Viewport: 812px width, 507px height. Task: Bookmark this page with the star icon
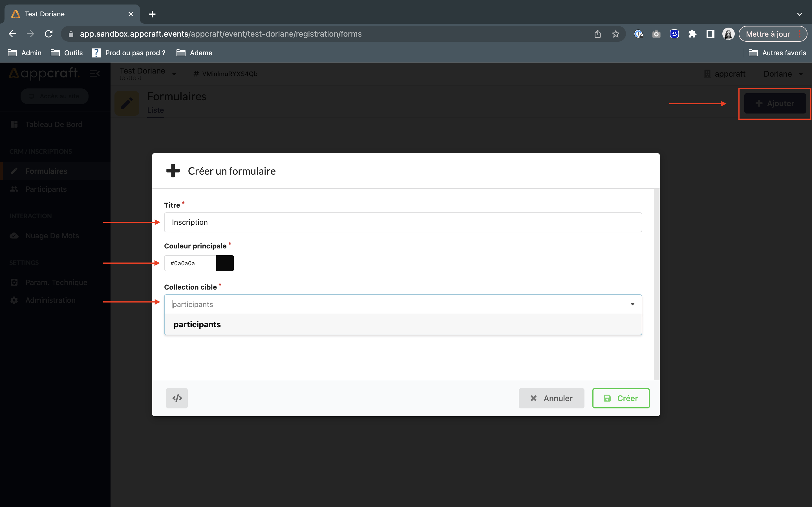tap(615, 34)
